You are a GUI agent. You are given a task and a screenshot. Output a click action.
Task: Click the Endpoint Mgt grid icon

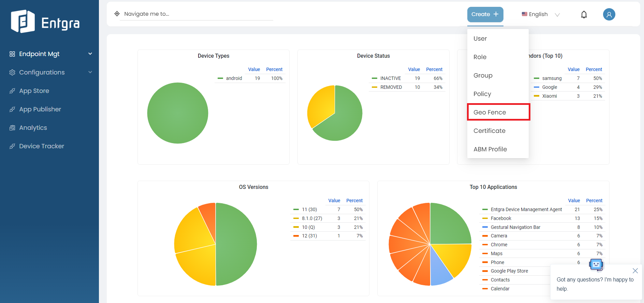(x=12, y=54)
